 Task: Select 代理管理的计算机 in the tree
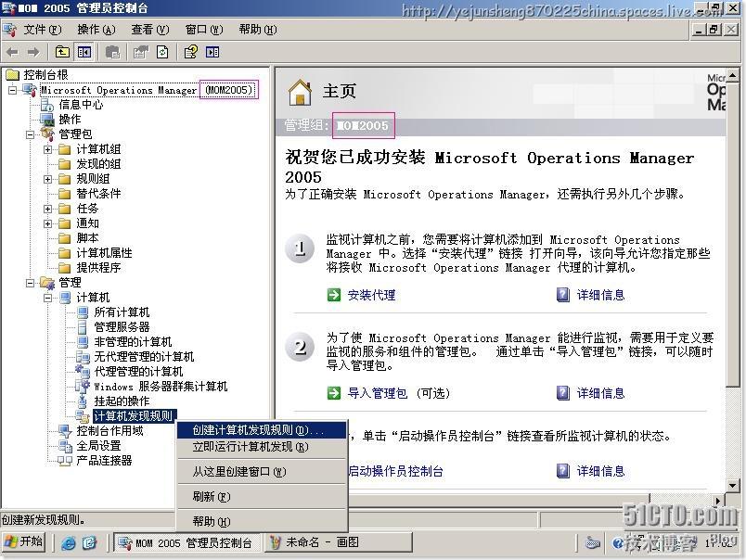[138, 371]
